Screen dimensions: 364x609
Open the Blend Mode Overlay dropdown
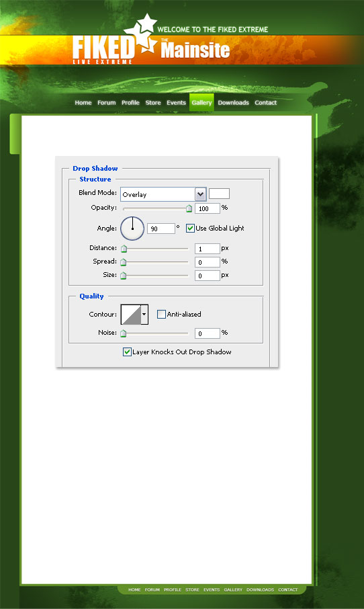click(163, 194)
